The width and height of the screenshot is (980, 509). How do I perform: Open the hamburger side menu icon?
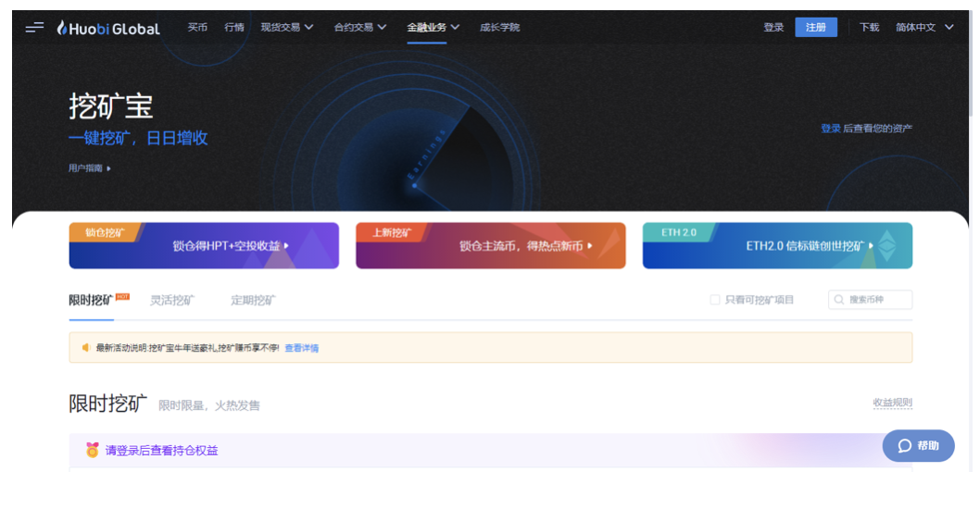[x=34, y=27]
